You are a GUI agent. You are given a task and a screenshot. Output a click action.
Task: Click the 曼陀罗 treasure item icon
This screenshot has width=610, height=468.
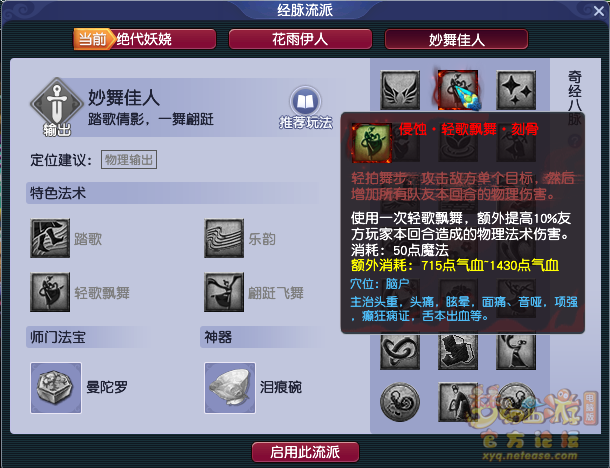coord(56,388)
